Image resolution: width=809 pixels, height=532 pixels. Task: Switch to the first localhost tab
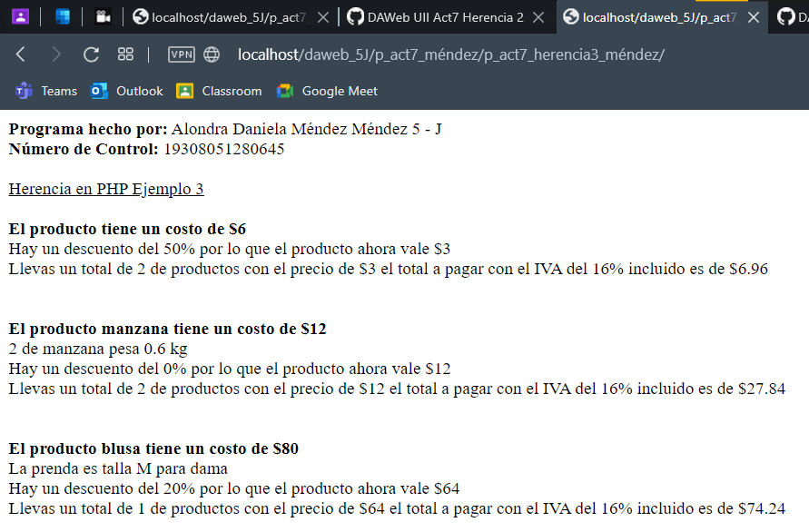pyautogui.click(x=227, y=15)
